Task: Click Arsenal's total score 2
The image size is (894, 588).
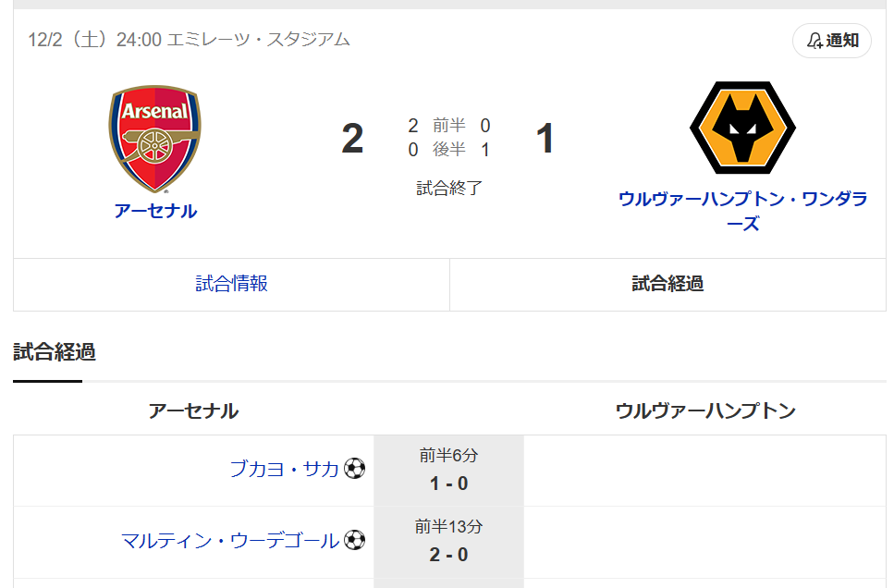Action: (352, 139)
